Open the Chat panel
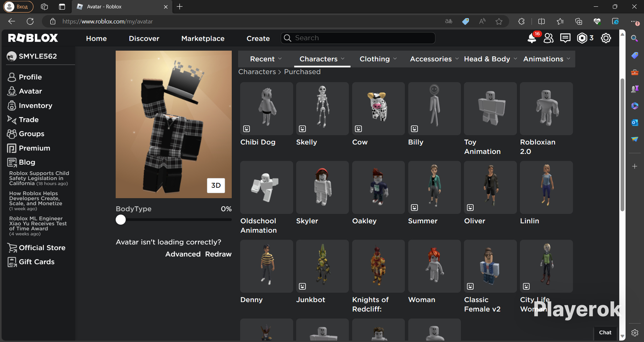The image size is (644, 342). point(605,332)
